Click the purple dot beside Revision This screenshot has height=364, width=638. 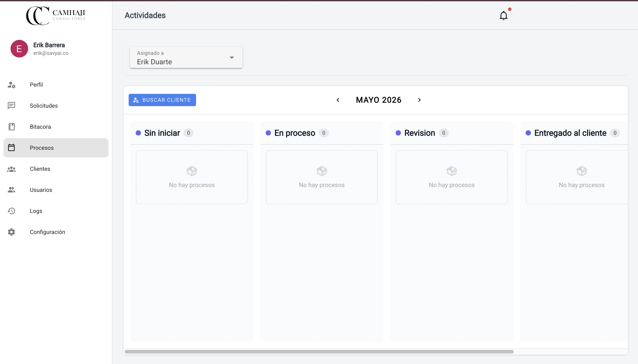pyautogui.click(x=398, y=133)
